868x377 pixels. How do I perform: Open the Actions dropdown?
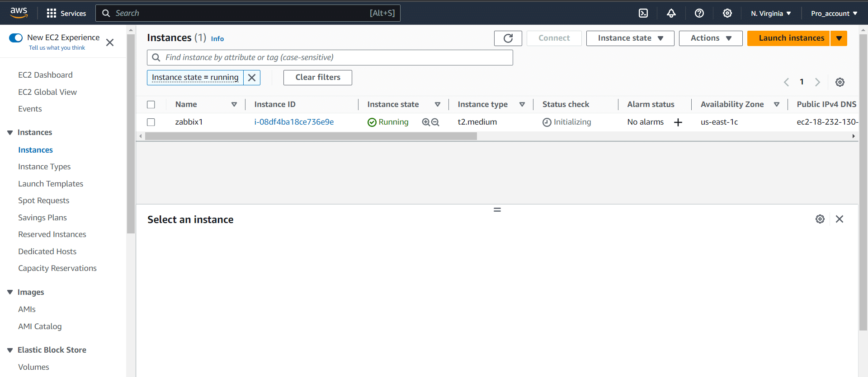711,38
